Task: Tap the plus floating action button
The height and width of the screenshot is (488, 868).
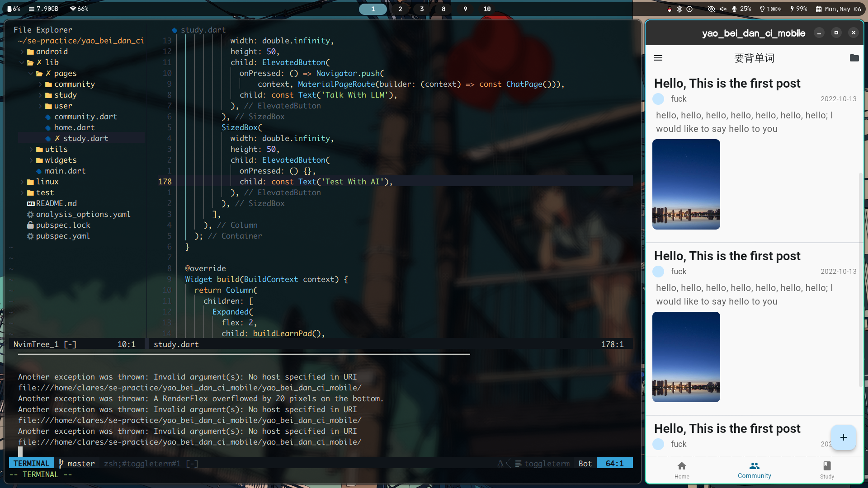Action: click(843, 437)
